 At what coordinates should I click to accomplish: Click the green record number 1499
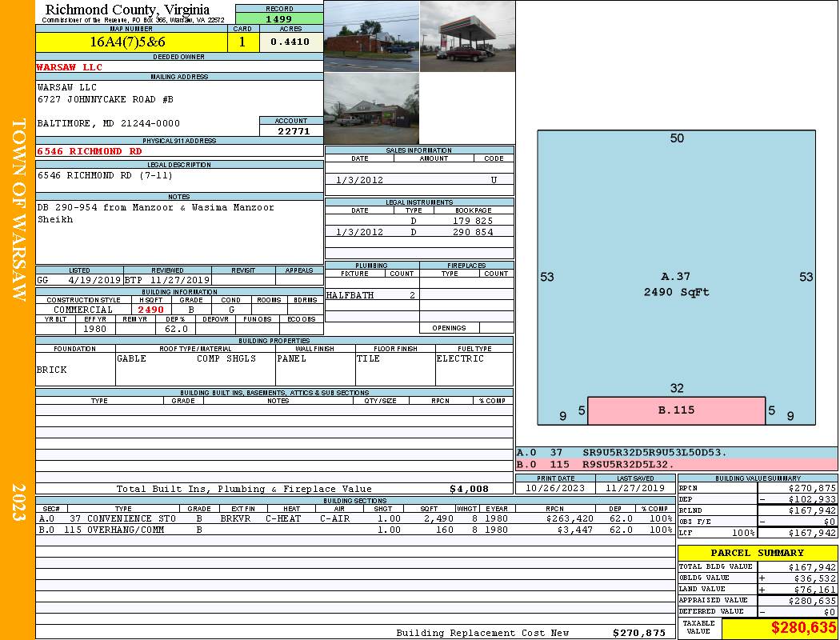[279, 18]
